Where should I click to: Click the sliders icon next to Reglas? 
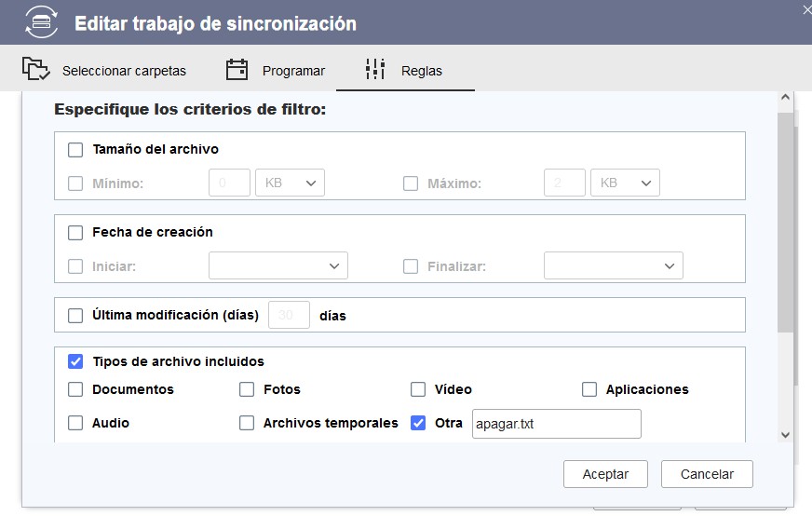[x=375, y=70]
